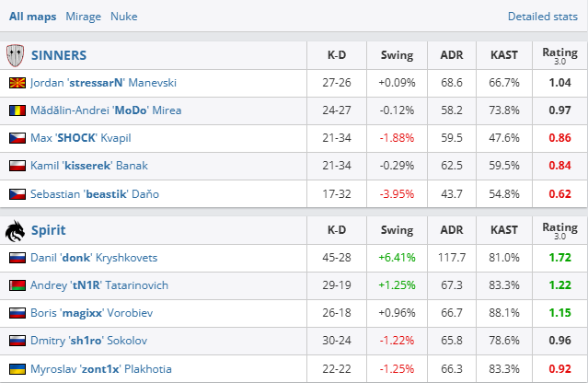
Task: Click the Czech flag next to SHOCK
Action: pos(17,138)
